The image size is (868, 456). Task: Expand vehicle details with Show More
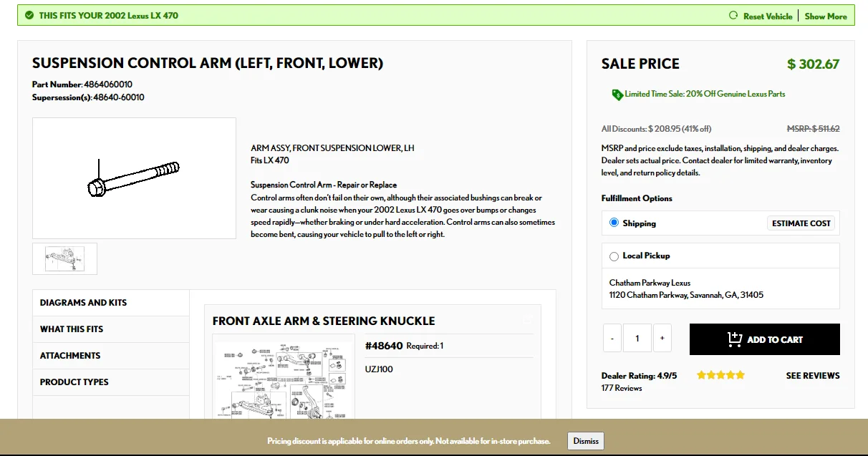point(825,16)
